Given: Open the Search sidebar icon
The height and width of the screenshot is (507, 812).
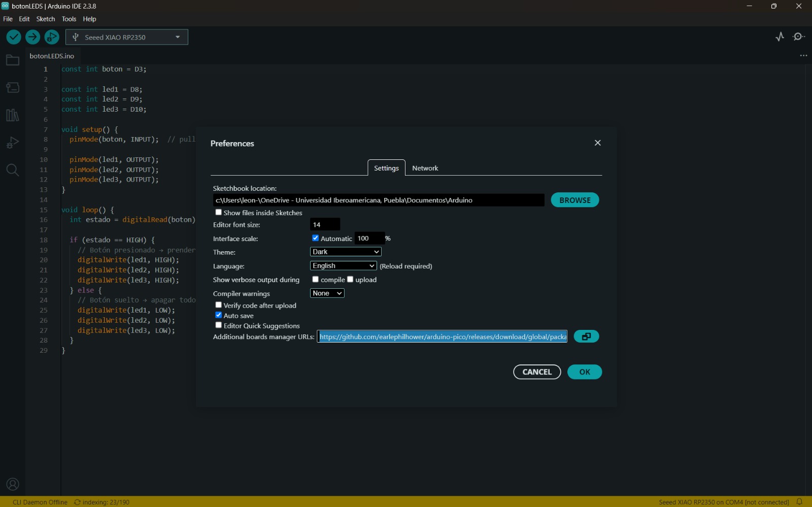Looking at the screenshot, I should (x=13, y=170).
